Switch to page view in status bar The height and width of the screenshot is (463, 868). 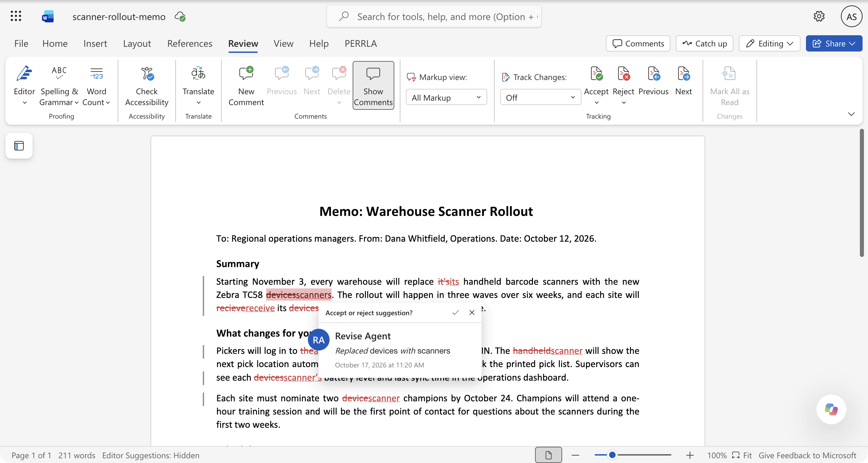(x=548, y=455)
